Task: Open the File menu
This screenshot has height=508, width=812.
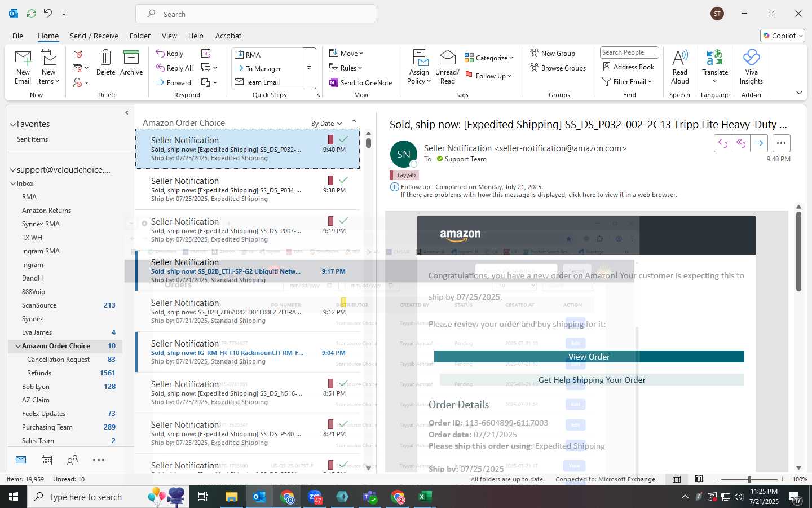Action: point(17,36)
